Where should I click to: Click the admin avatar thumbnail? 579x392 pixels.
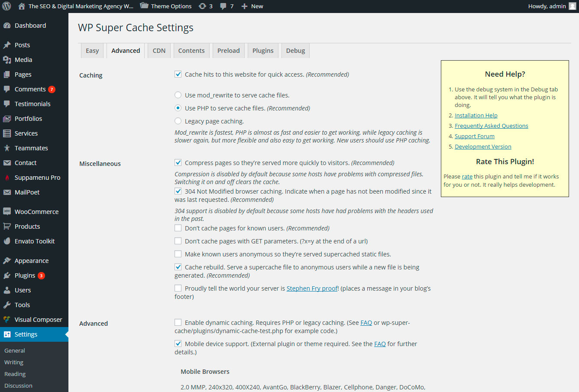(x=572, y=6)
